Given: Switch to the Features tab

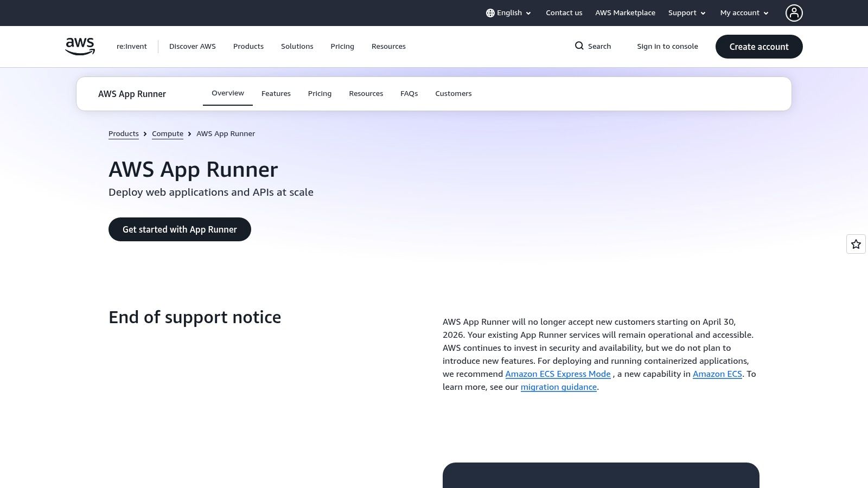Looking at the screenshot, I should [x=276, y=94].
